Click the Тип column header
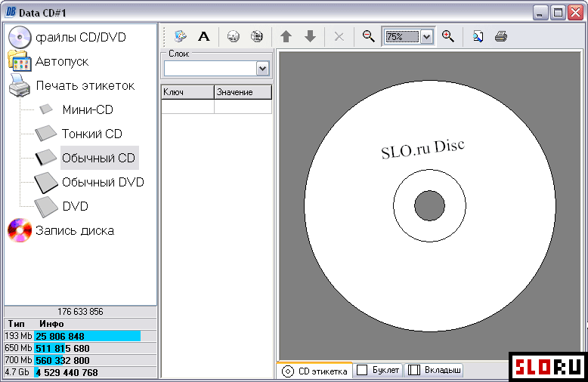 (x=16, y=324)
